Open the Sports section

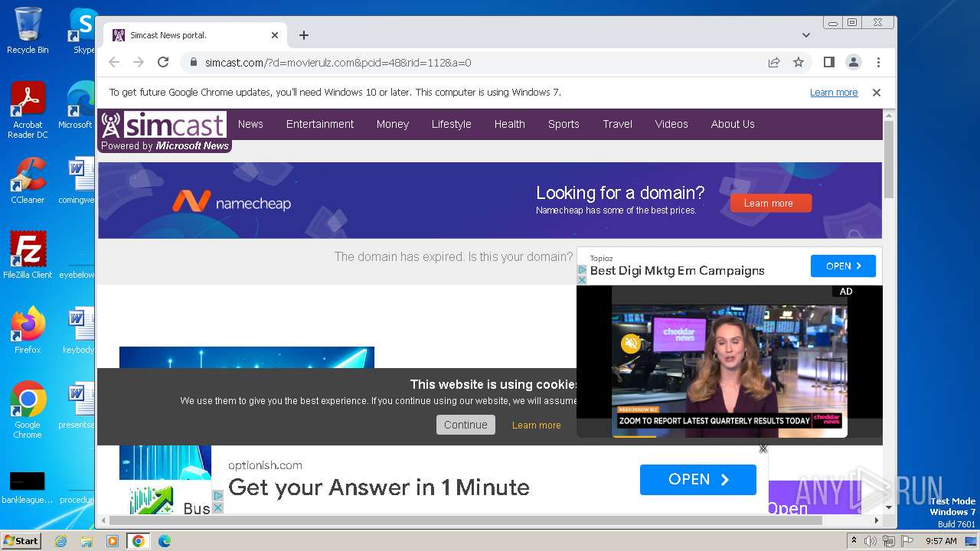pos(563,124)
